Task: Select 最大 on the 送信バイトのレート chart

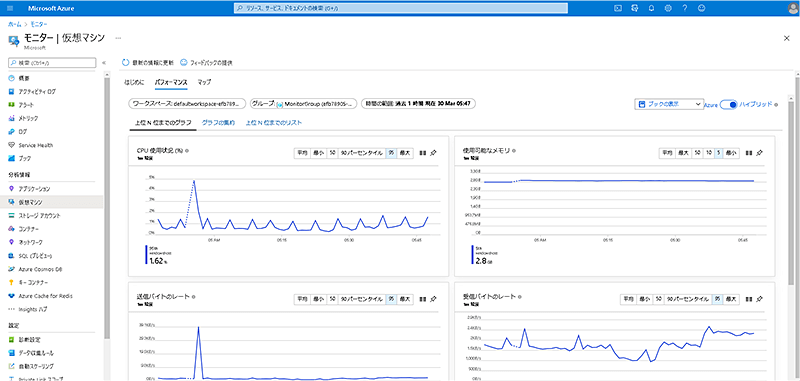Action: click(405, 299)
